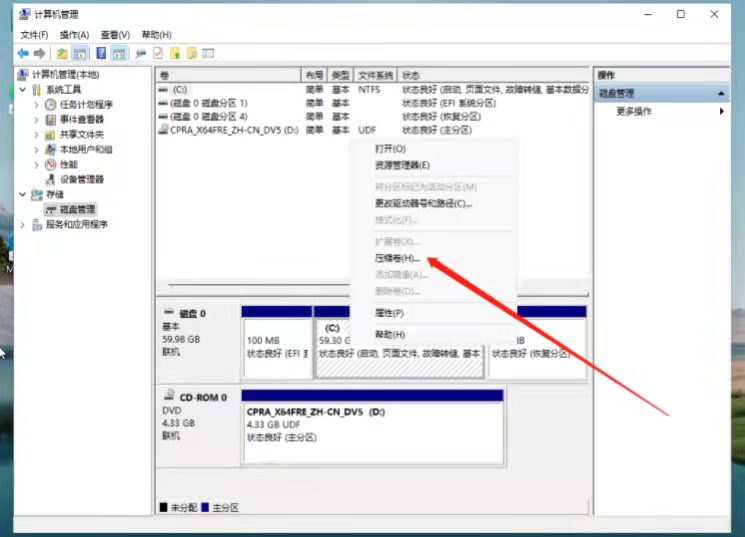
Task: Open 设备管理器 in the tree
Action: (81, 179)
